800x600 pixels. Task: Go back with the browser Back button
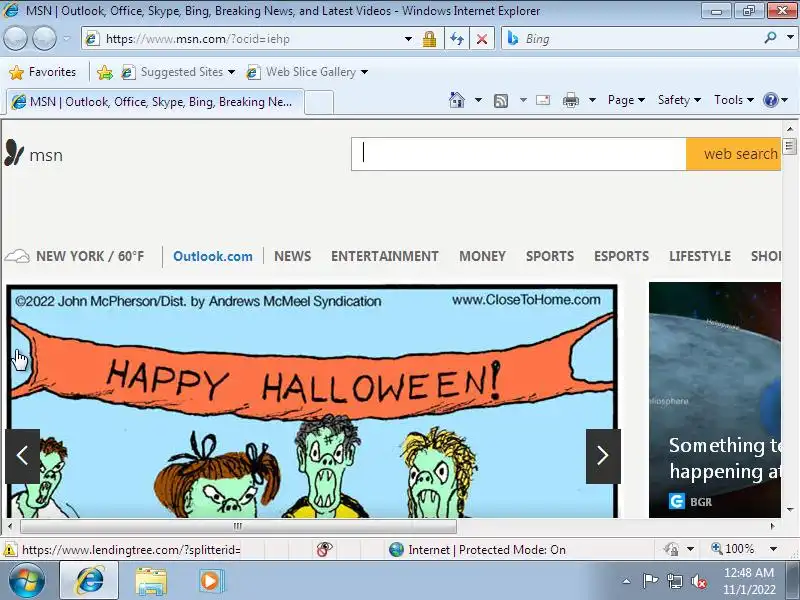[x=15, y=38]
